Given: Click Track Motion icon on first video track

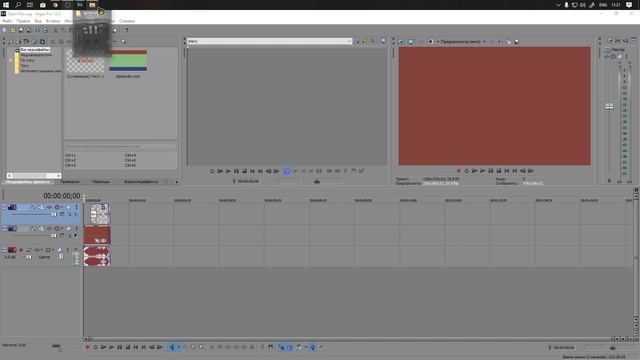Looking at the screenshot, I should click(x=41, y=207).
